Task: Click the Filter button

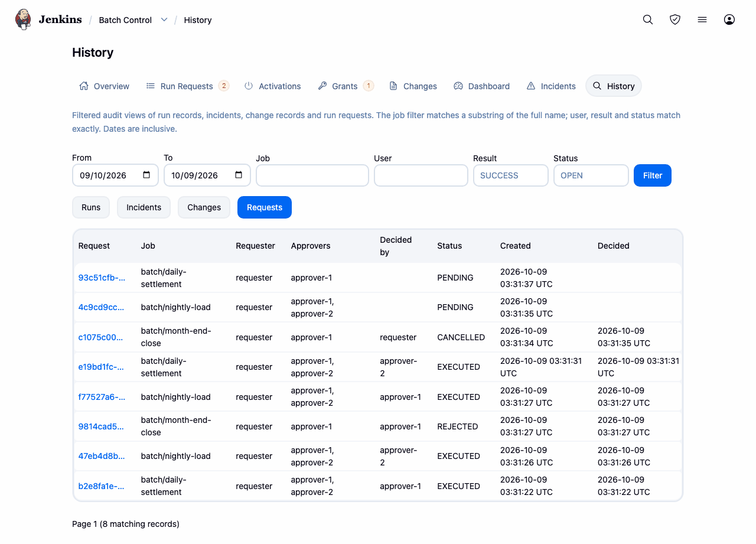Action: 653,175
